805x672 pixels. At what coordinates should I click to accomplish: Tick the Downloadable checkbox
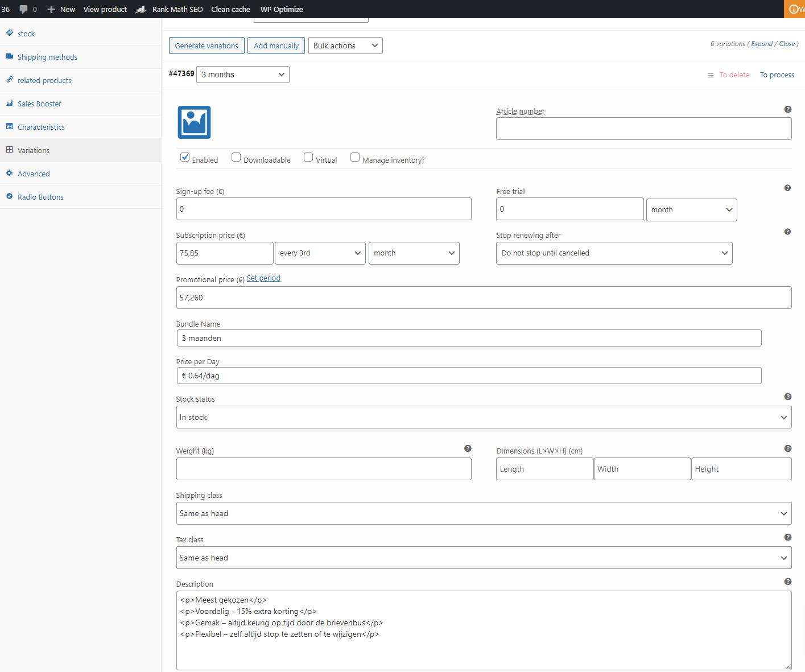click(236, 158)
